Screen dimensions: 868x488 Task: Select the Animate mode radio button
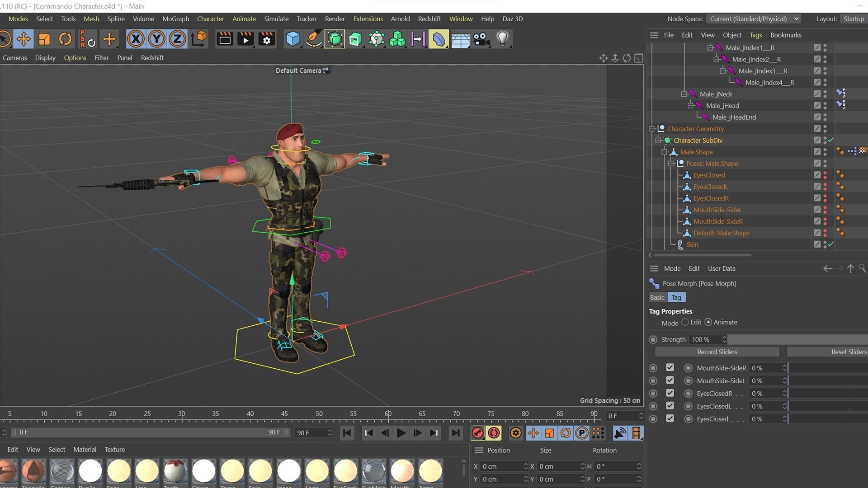(708, 322)
